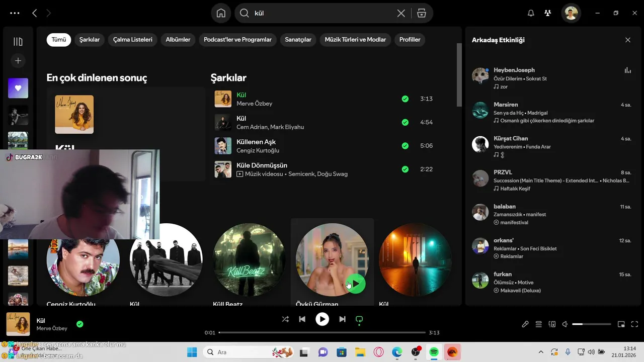Skip to previous track
Viewport: 644px width, 362px height.
click(302, 319)
